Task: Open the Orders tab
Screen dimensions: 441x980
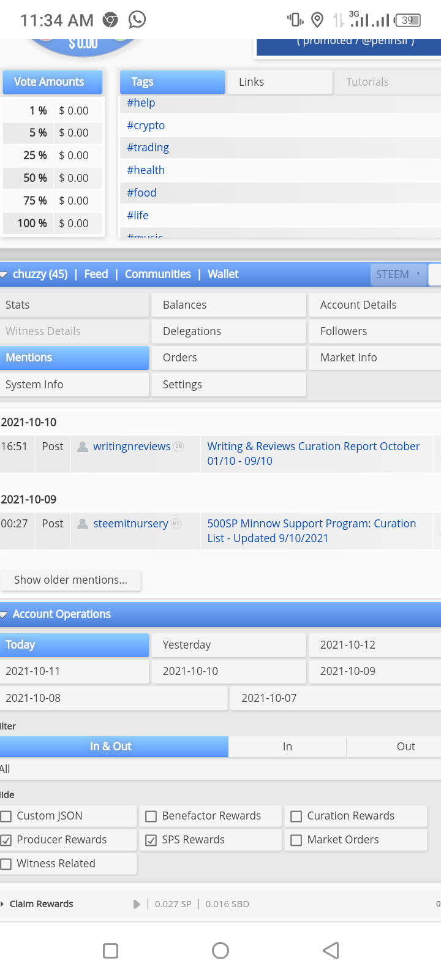Action: [x=228, y=358]
